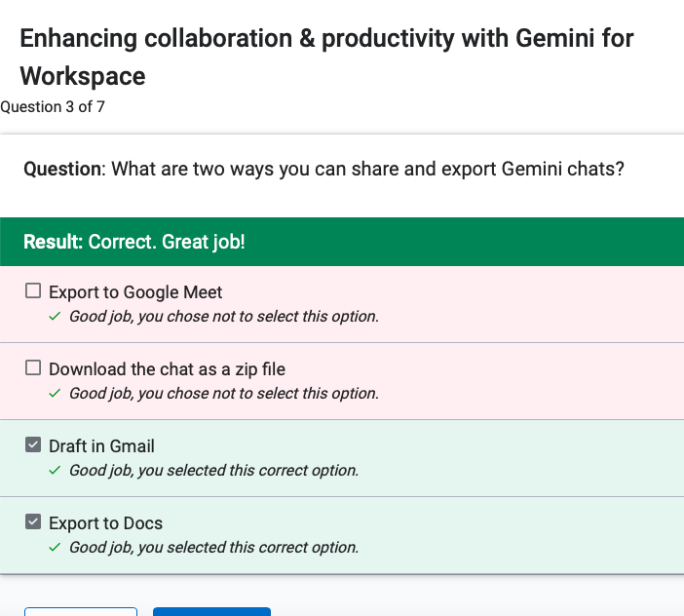The image size is (684, 616).
Task: Click the green check under Export to Docs
Action: [x=55, y=548]
